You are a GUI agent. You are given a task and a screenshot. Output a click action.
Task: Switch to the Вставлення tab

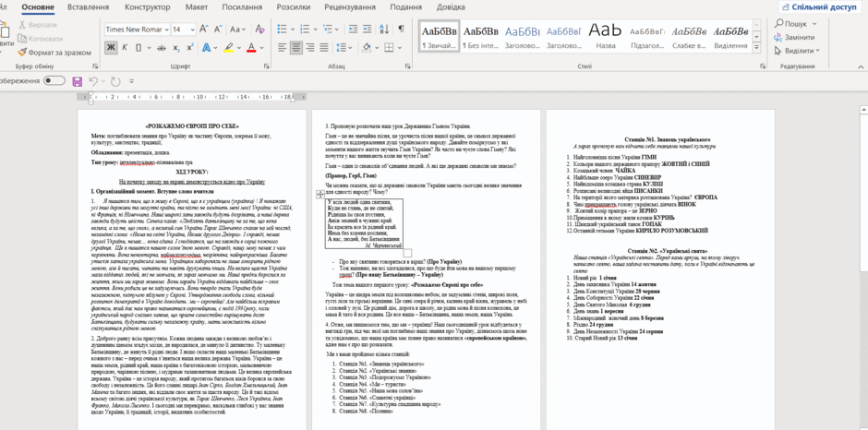(88, 7)
